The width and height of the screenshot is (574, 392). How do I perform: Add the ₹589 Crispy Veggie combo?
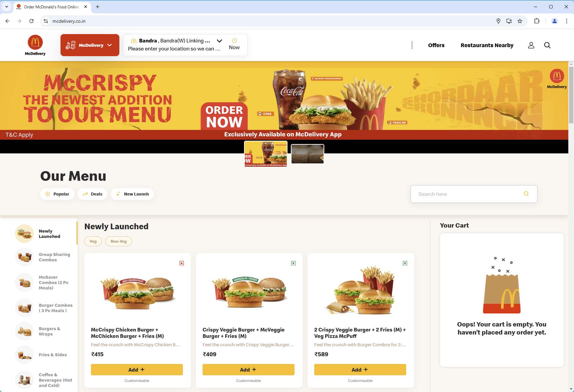point(360,370)
